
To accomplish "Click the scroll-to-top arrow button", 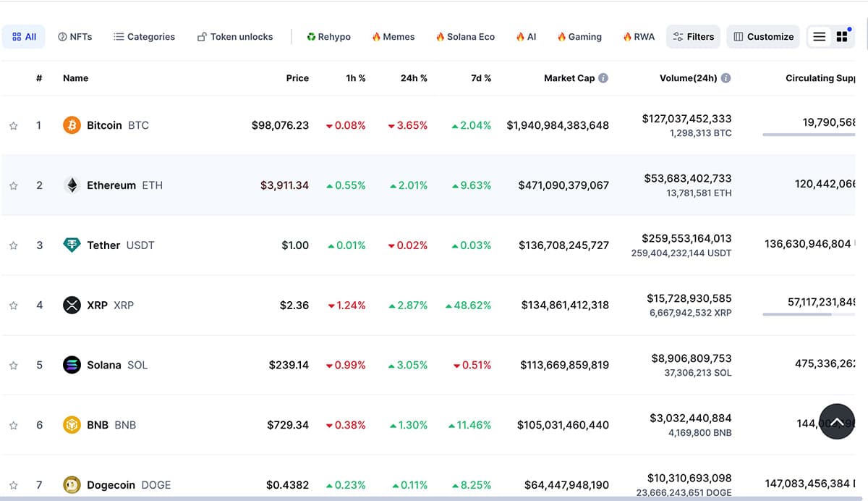I will 837,421.
